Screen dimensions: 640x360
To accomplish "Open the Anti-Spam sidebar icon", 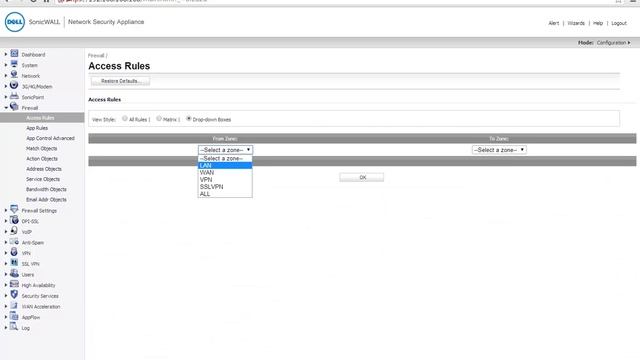I will point(14,242).
